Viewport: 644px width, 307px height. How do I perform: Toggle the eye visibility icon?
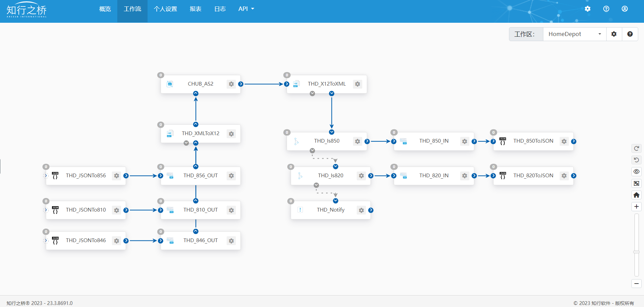click(x=637, y=171)
